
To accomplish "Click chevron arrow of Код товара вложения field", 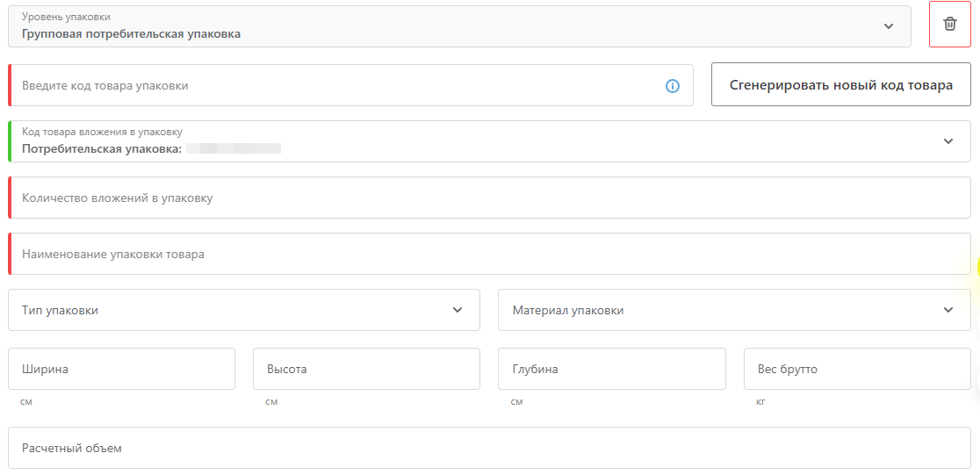I will [x=948, y=141].
